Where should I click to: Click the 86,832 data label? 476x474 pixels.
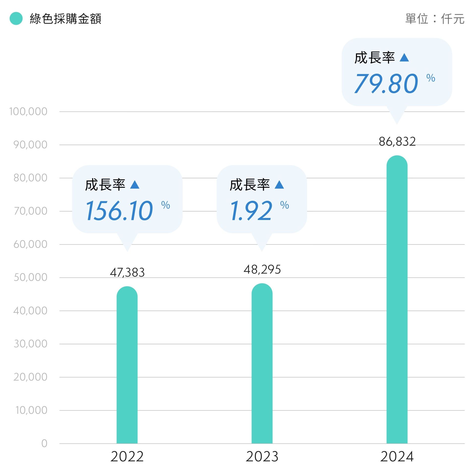(397, 142)
